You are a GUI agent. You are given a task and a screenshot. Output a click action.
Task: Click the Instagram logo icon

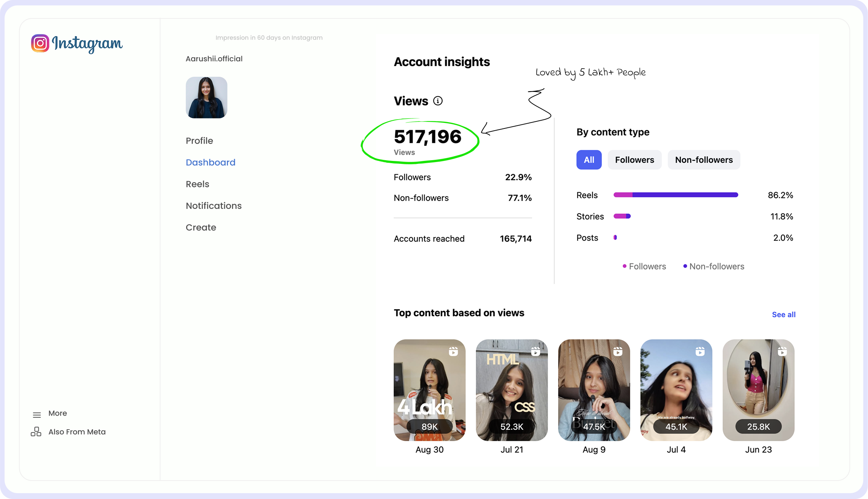[40, 44]
